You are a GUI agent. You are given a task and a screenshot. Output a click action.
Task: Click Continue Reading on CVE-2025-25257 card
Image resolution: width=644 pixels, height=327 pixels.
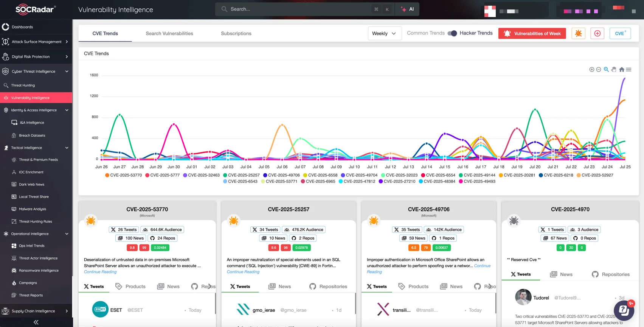(x=243, y=272)
